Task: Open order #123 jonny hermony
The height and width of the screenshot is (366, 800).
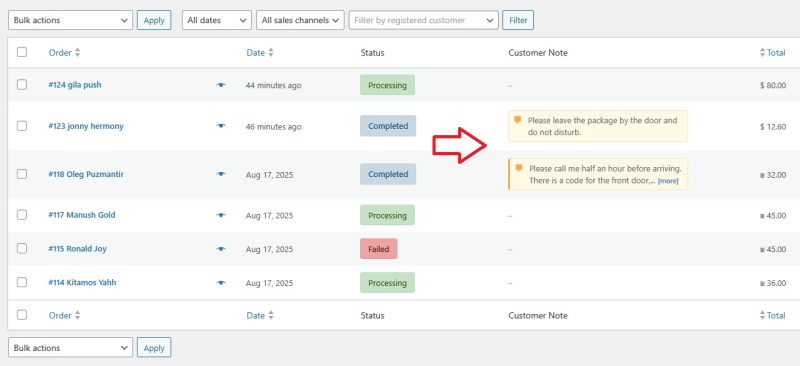Action: click(86, 126)
